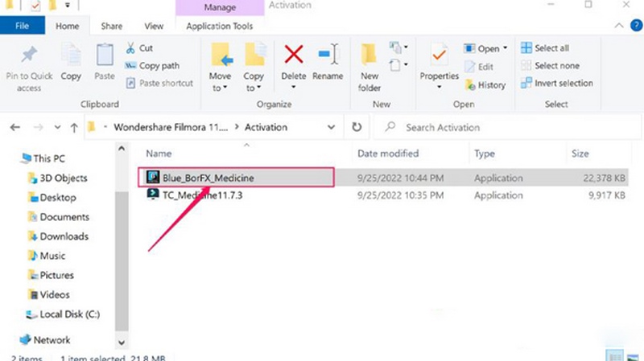Open the Copy to folder menu

pos(254,68)
